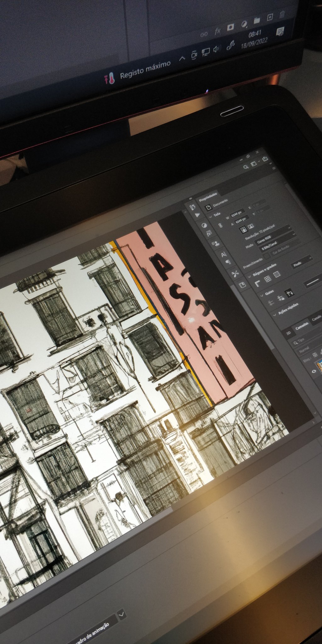The height and width of the screenshot is (644, 322).
Task: Toggle smart guides icon under Guias
Action: pos(289,293)
